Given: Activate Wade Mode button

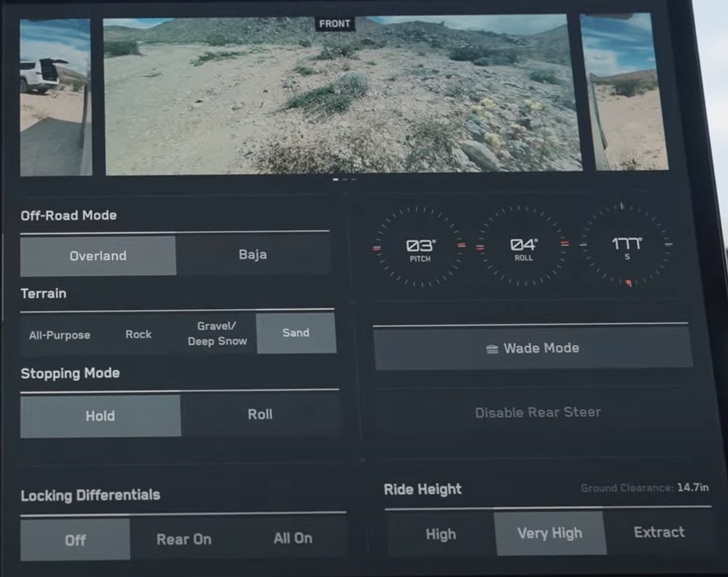Looking at the screenshot, I should 533,348.
